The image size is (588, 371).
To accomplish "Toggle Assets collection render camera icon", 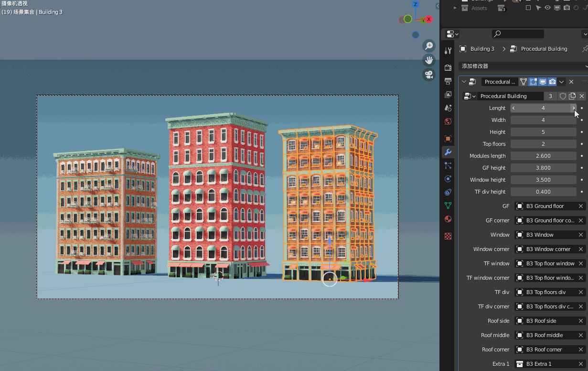I will (567, 8).
